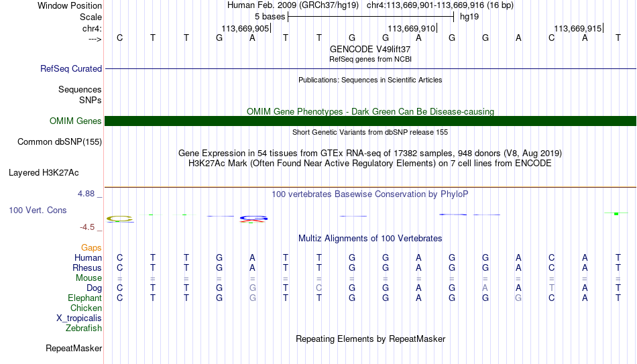Click the faded T in the Dog row

pyautogui.click(x=551, y=288)
